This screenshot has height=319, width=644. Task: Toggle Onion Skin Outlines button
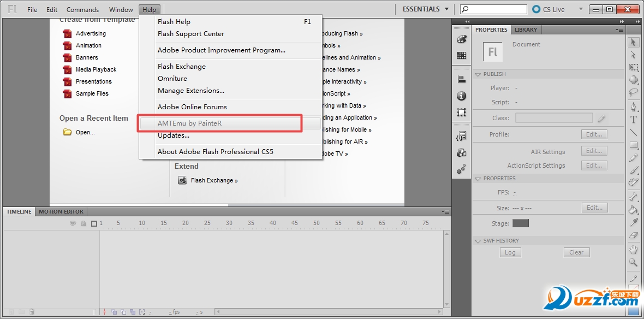tap(123, 312)
